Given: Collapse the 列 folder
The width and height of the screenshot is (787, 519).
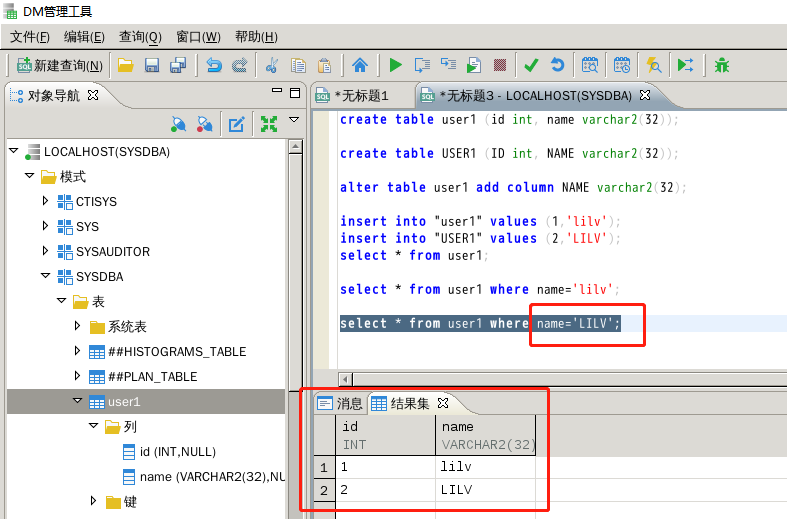Looking at the screenshot, I should [x=93, y=426].
